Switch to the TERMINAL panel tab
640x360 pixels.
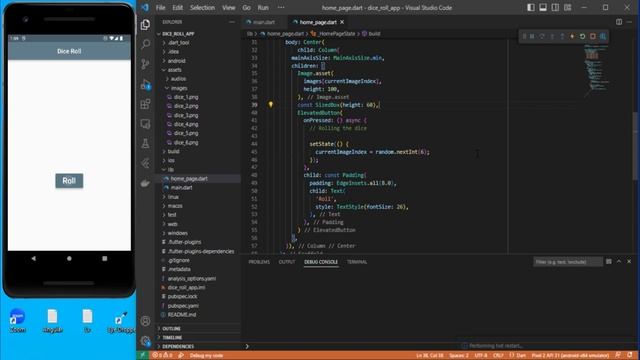(357, 262)
